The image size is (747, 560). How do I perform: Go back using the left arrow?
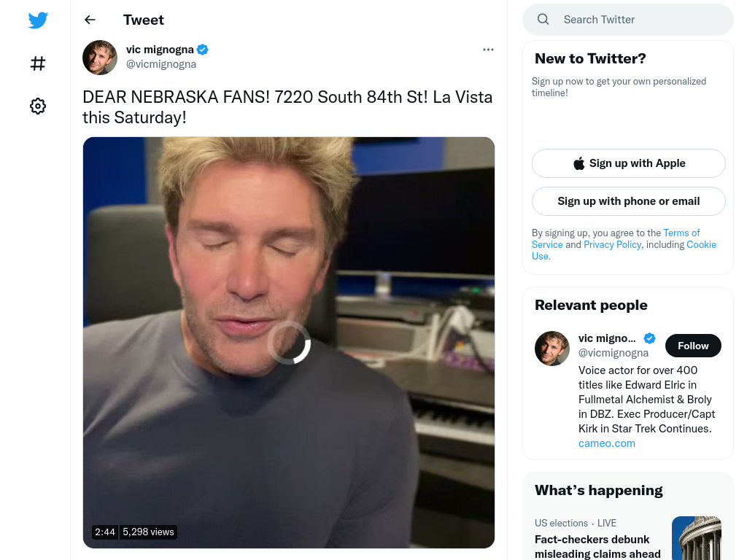point(90,20)
